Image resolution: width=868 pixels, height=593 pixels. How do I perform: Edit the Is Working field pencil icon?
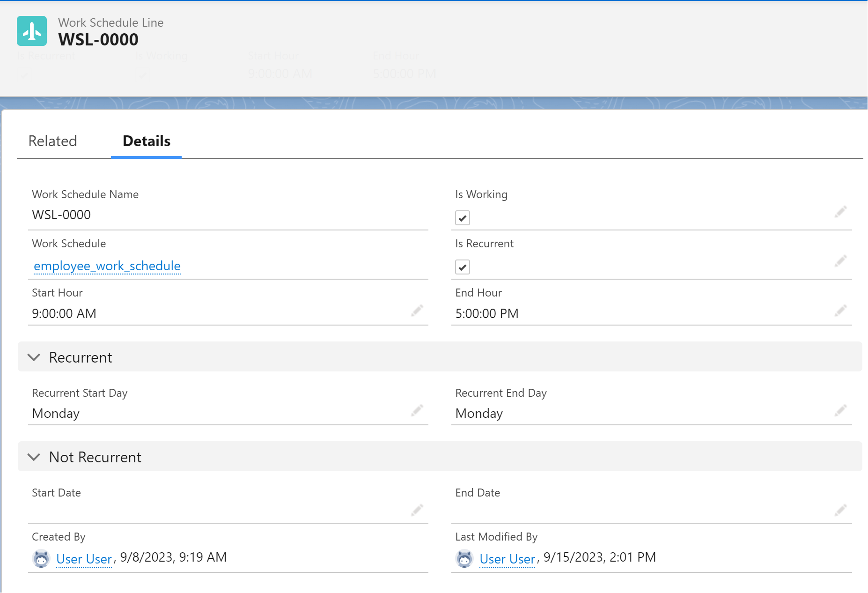[x=840, y=212]
